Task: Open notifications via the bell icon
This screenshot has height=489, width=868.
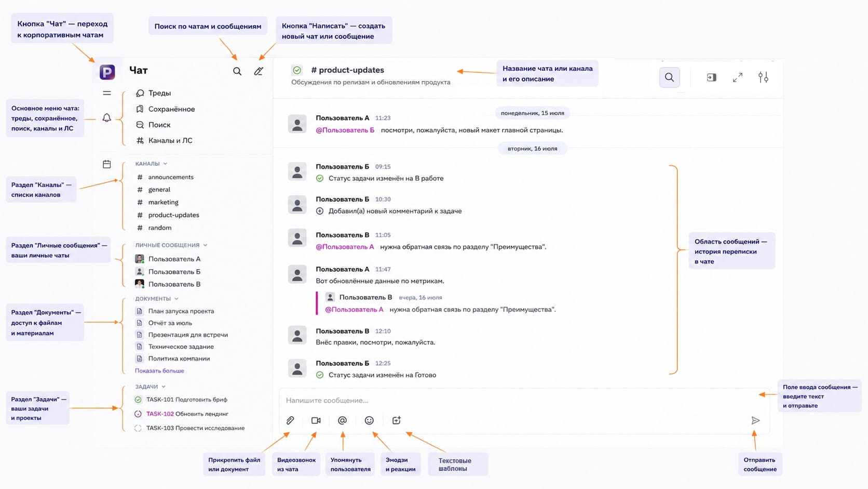Action: [107, 118]
